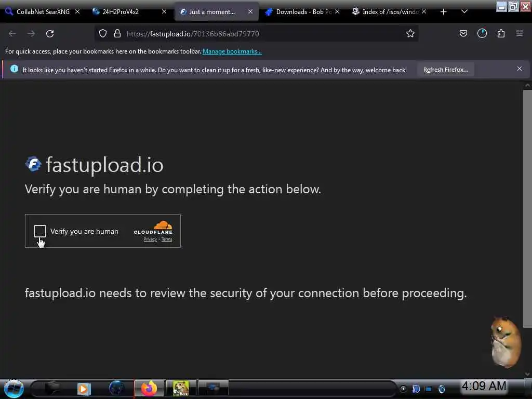The height and width of the screenshot is (399, 532).
Task: Close the Just a moment... tab
Action: [250, 11]
